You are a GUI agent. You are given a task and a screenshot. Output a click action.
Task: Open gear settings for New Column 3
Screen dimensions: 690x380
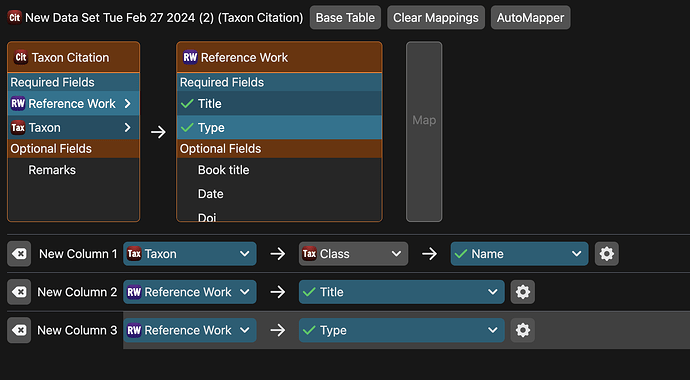coord(523,330)
